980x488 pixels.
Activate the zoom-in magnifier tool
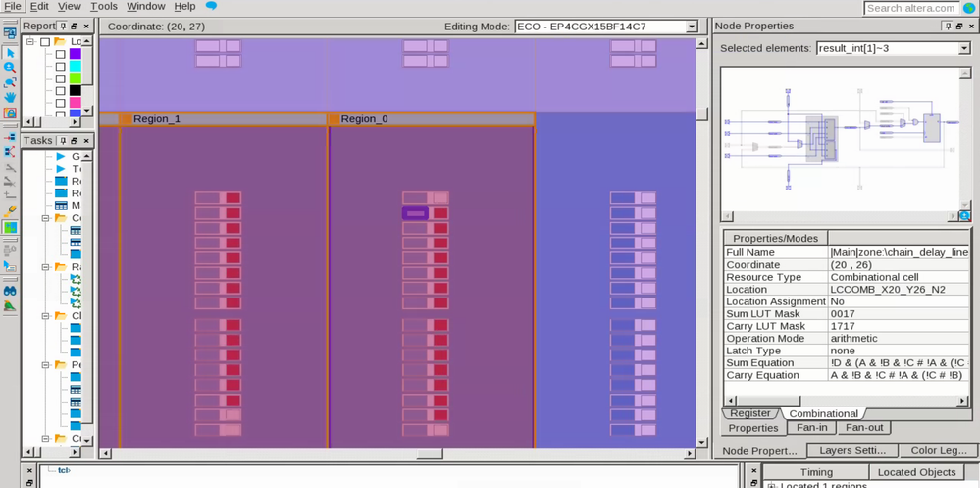pyautogui.click(x=10, y=68)
